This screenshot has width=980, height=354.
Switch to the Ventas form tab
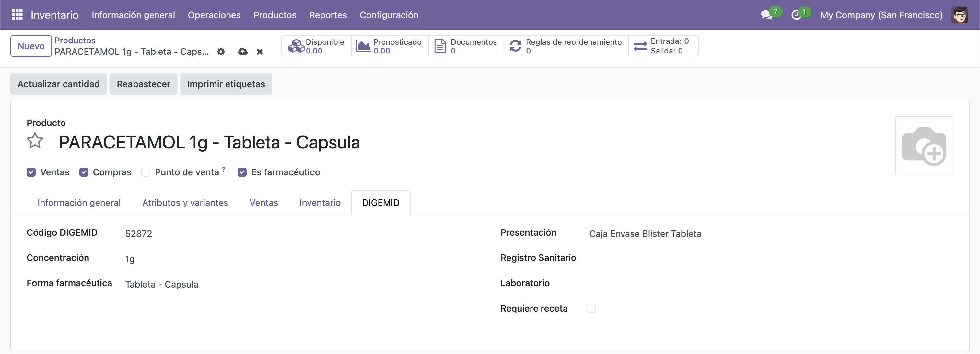tap(264, 203)
